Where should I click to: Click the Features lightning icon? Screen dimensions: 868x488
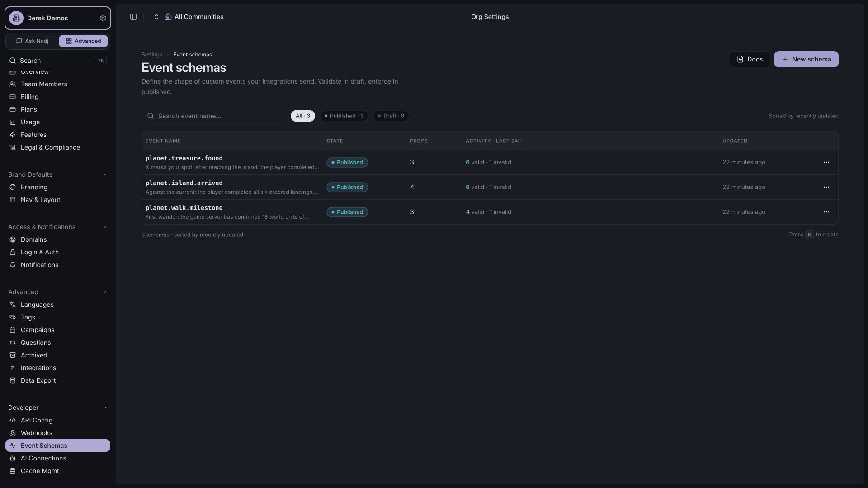tap(13, 135)
